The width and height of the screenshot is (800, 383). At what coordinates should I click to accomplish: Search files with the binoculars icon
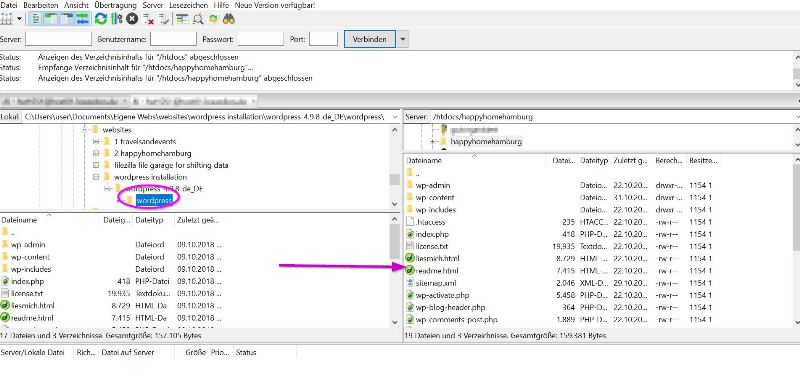coord(228,19)
